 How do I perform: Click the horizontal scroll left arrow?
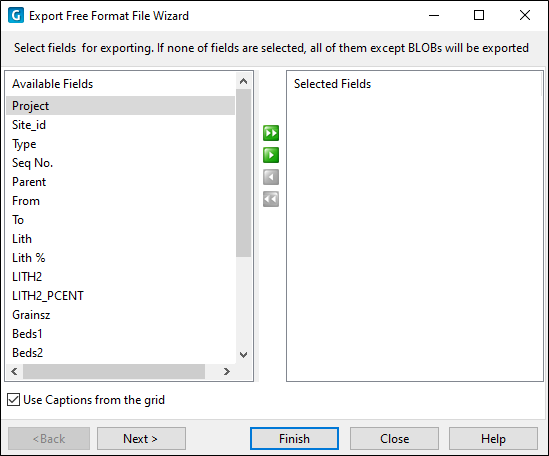(x=14, y=371)
